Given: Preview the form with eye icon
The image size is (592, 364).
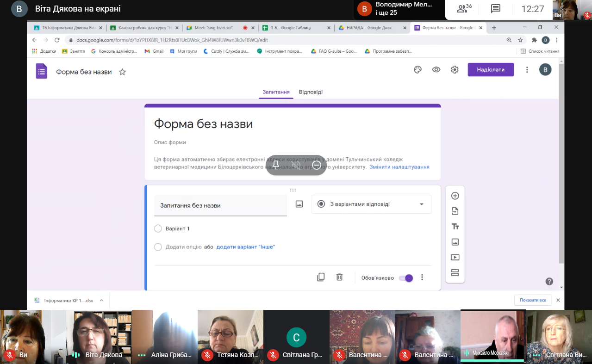Looking at the screenshot, I should [436, 70].
